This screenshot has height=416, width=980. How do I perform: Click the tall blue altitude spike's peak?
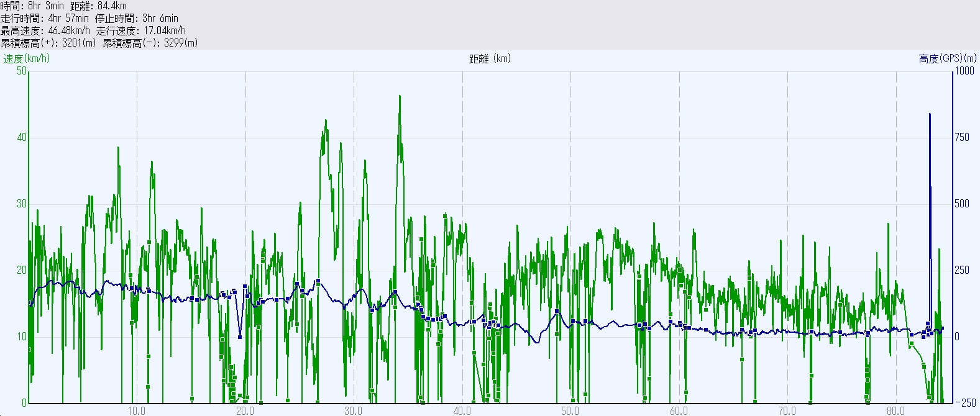pyautogui.click(x=930, y=114)
